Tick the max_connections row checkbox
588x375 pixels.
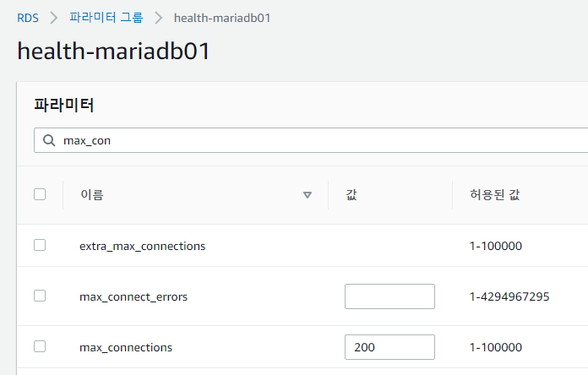[40, 346]
